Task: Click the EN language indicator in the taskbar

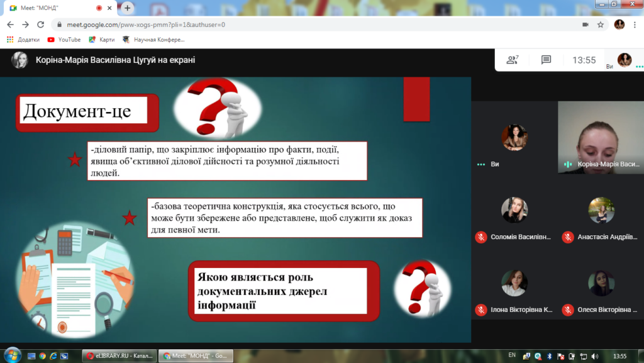Action: click(512, 355)
